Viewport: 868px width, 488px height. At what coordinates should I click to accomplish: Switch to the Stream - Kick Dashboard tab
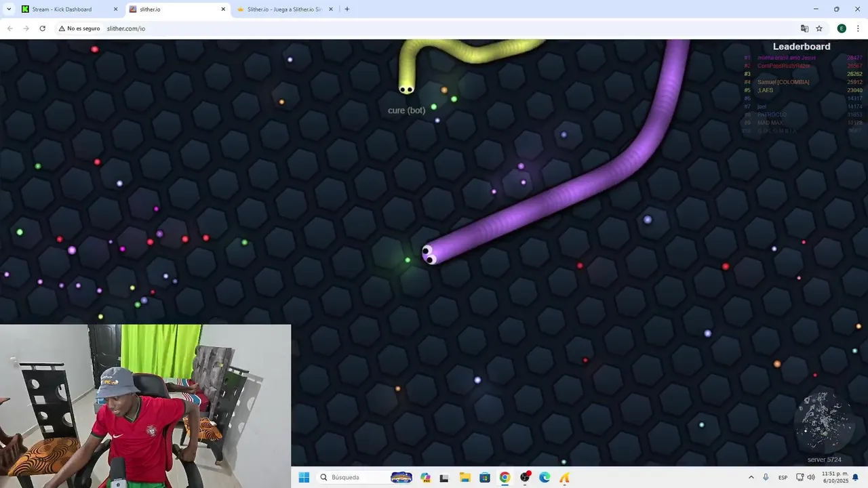point(70,9)
